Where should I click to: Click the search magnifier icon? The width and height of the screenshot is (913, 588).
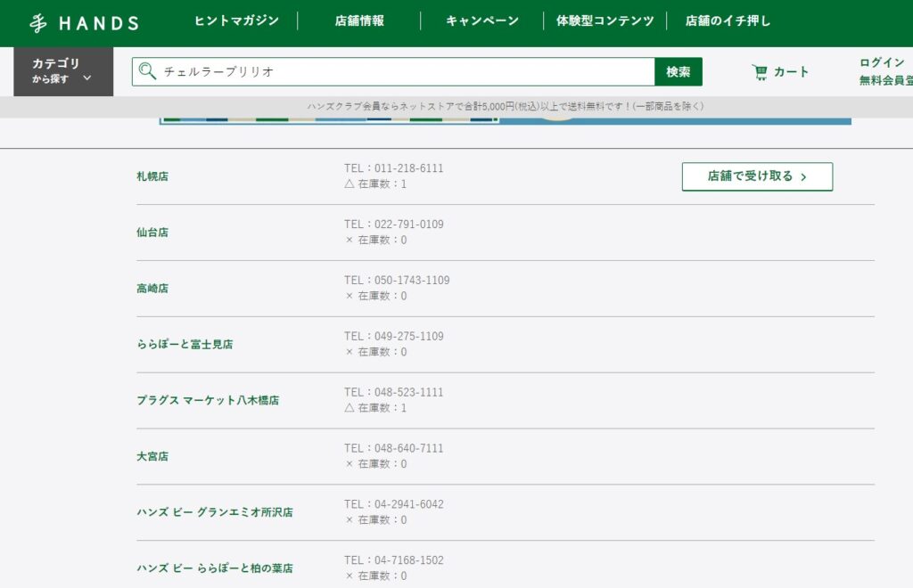(x=147, y=71)
